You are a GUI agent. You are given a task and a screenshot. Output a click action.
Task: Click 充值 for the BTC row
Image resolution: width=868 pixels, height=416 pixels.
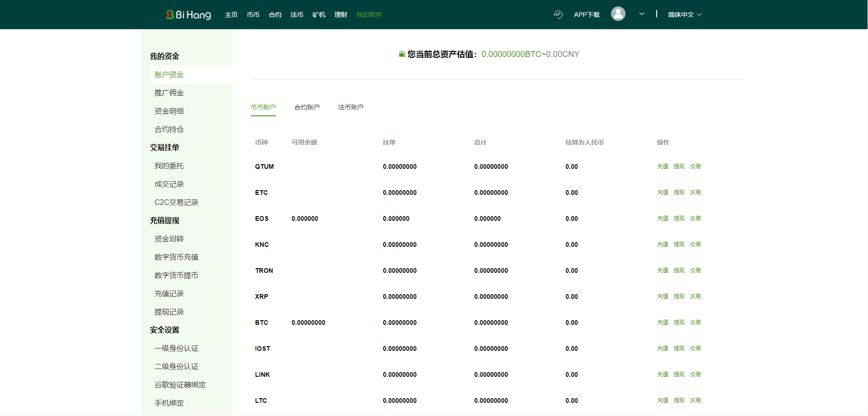pyautogui.click(x=663, y=322)
